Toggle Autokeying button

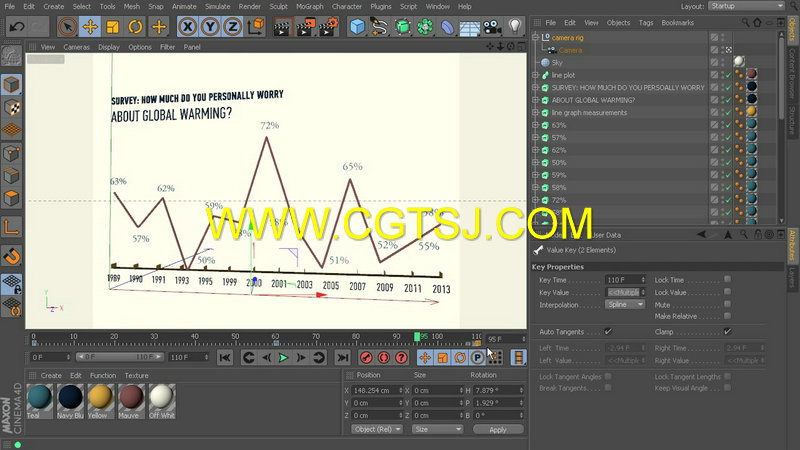coord(384,357)
